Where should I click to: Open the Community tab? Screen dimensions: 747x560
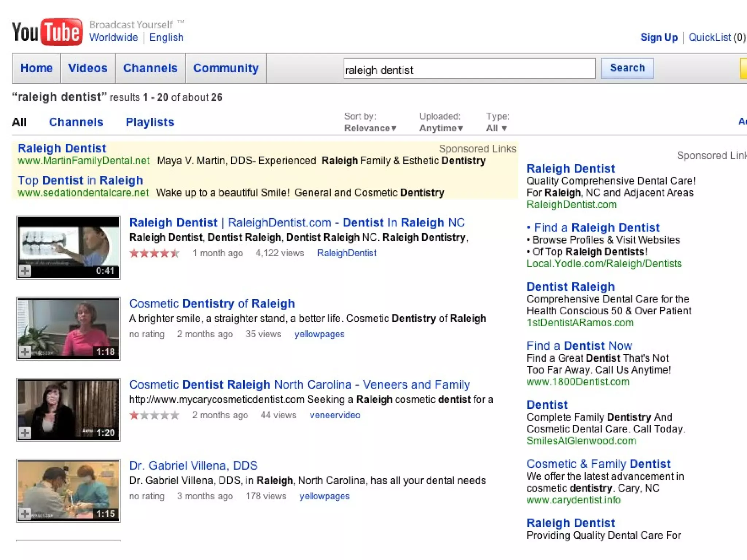tap(226, 68)
